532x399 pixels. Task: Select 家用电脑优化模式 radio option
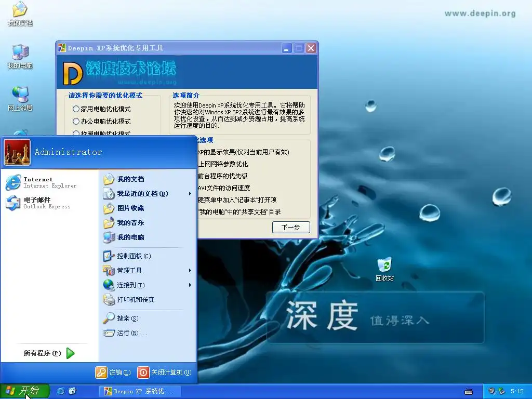coord(102,109)
